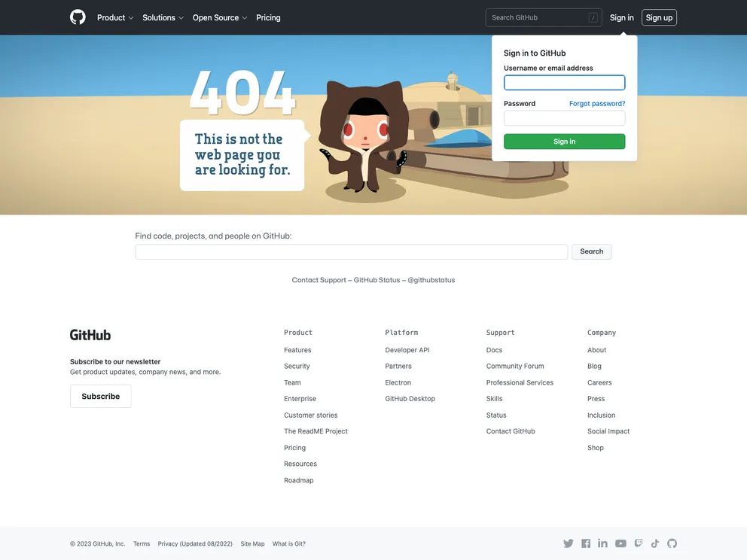Click the green Sign in button
Image resolution: width=747 pixels, height=560 pixels.
pos(563,141)
